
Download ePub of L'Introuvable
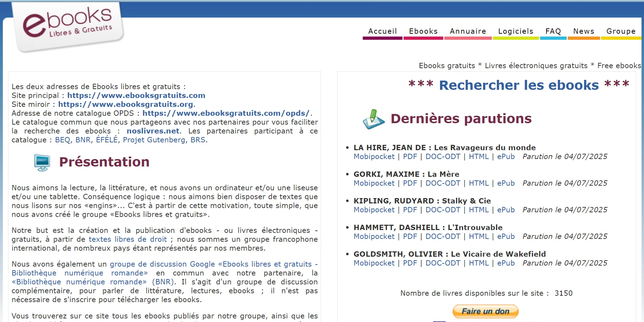(506, 236)
